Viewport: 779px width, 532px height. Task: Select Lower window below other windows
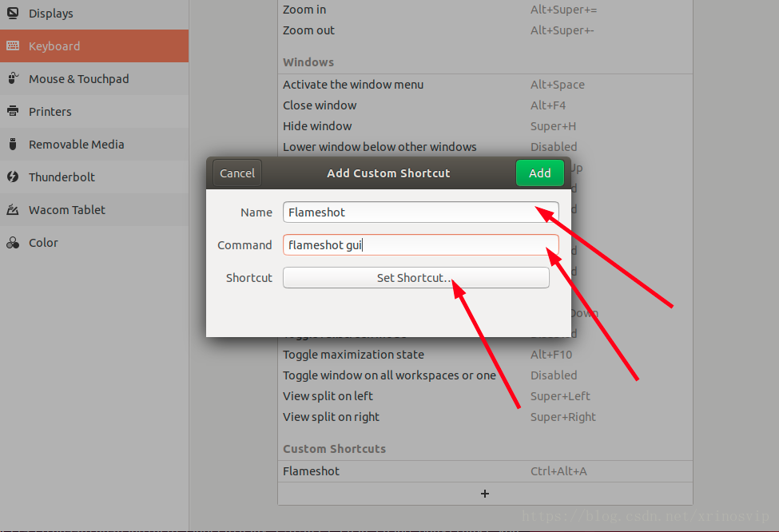485,146
